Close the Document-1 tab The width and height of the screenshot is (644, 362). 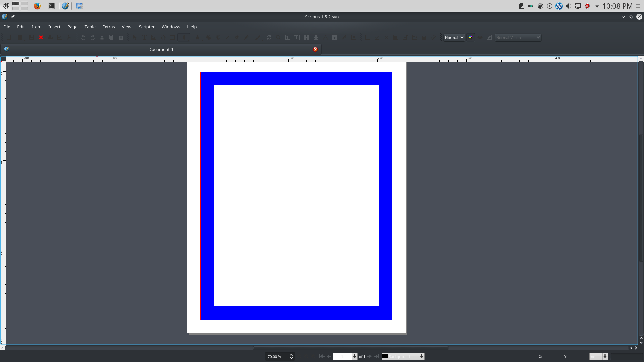pyautogui.click(x=315, y=49)
